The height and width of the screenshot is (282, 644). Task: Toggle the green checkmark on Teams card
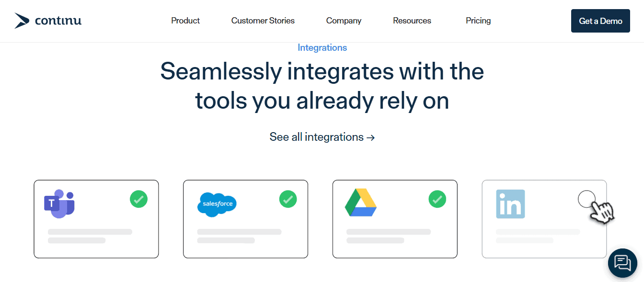pyautogui.click(x=138, y=199)
